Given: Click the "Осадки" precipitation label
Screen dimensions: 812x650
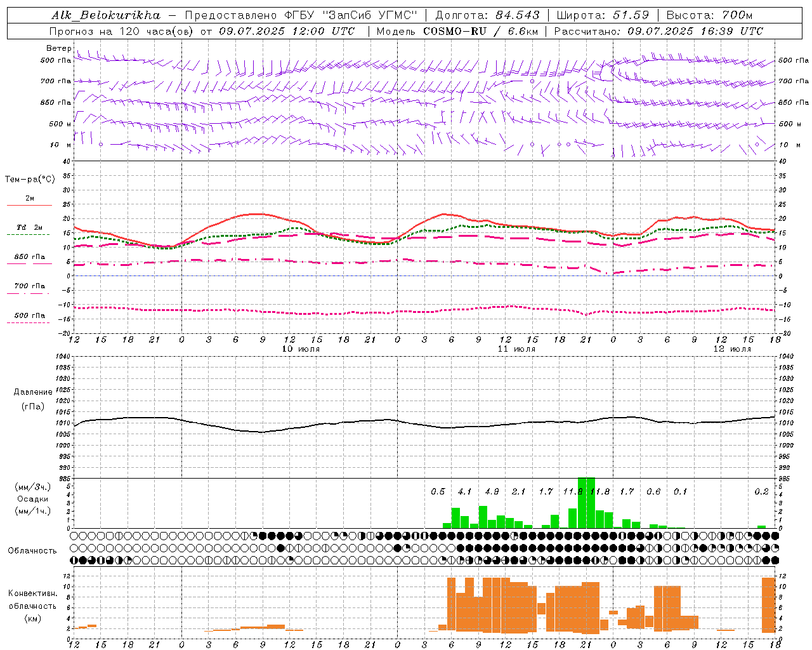Looking at the screenshot, I should [32, 499].
